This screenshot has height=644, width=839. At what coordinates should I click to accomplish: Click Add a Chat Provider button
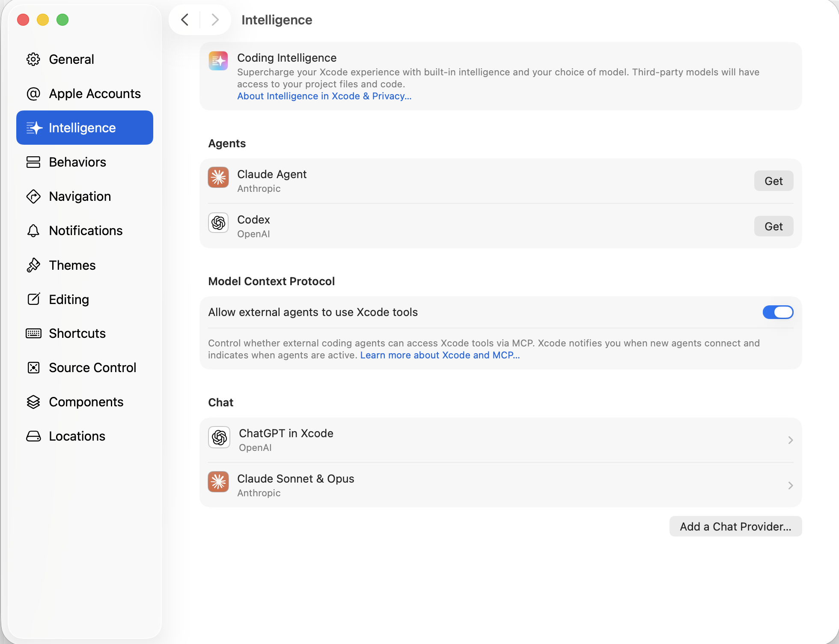click(x=735, y=527)
